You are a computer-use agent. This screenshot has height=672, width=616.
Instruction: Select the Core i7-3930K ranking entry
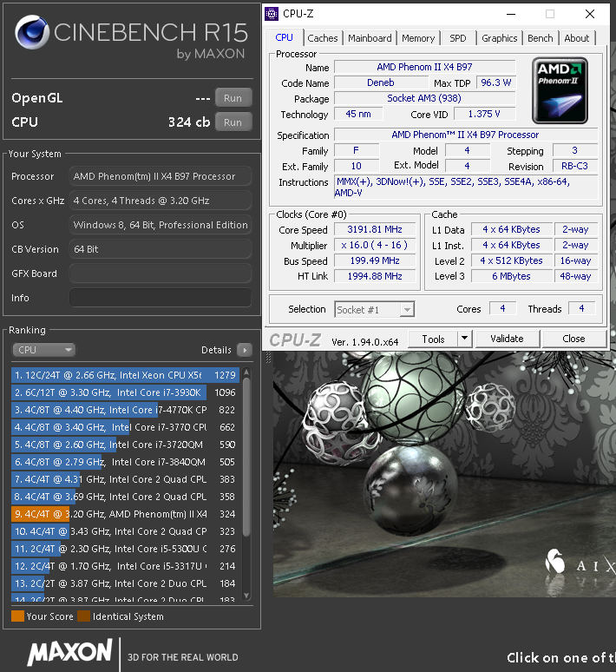click(125, 392)
